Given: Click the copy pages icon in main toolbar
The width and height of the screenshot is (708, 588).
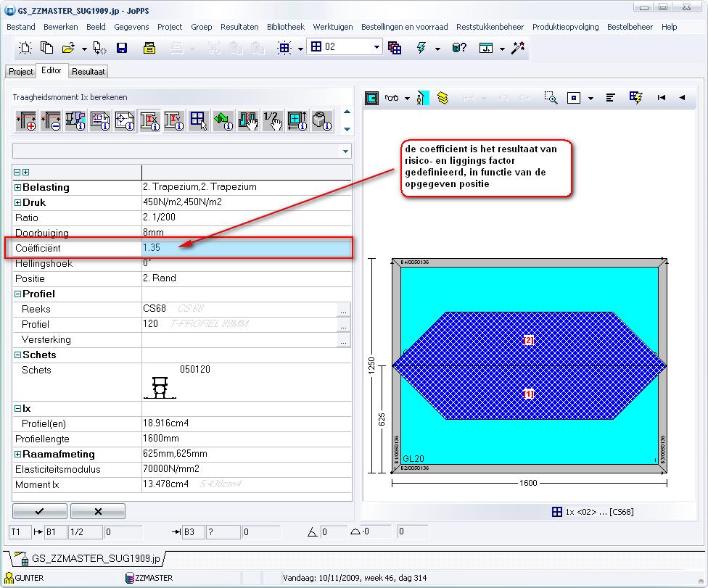Looking at the screenshot, I should click(x=46, y=48).
